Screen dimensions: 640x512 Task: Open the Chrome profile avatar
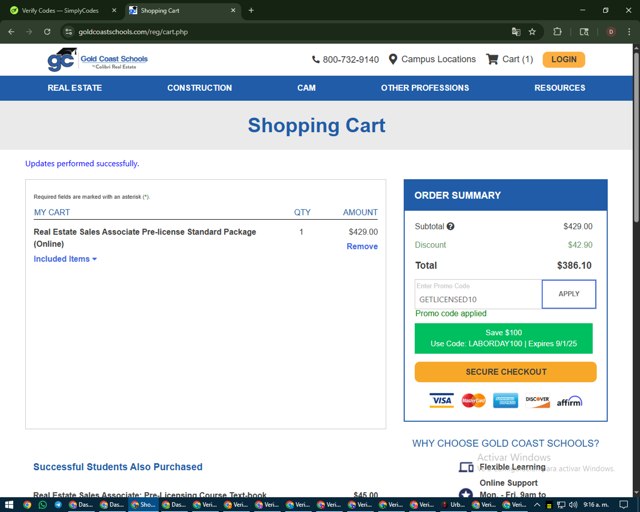click(611, 32)
